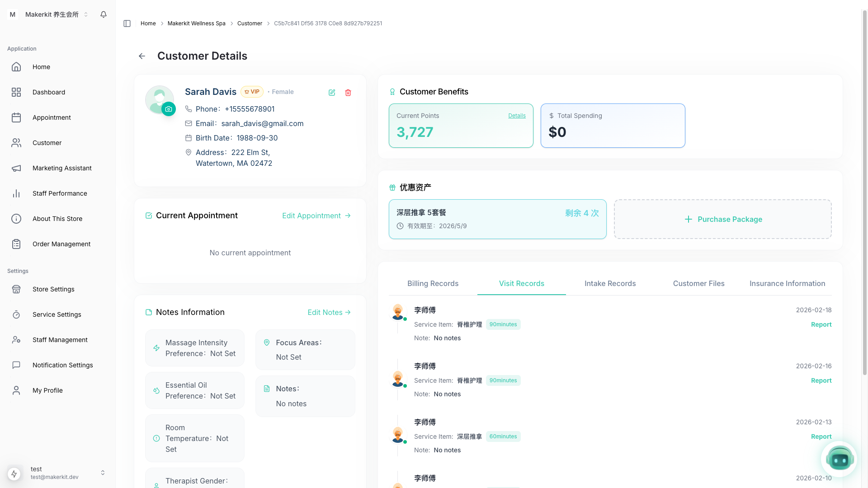Viewport: 868px width, 488px height.
Task: Click the Purchase Package button
Action: point(722,219)
